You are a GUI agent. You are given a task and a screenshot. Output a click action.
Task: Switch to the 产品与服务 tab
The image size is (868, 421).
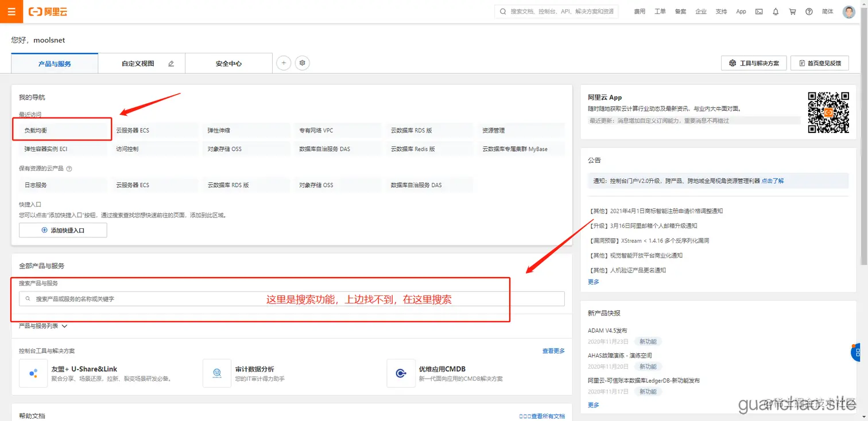(x=55, y=64)
